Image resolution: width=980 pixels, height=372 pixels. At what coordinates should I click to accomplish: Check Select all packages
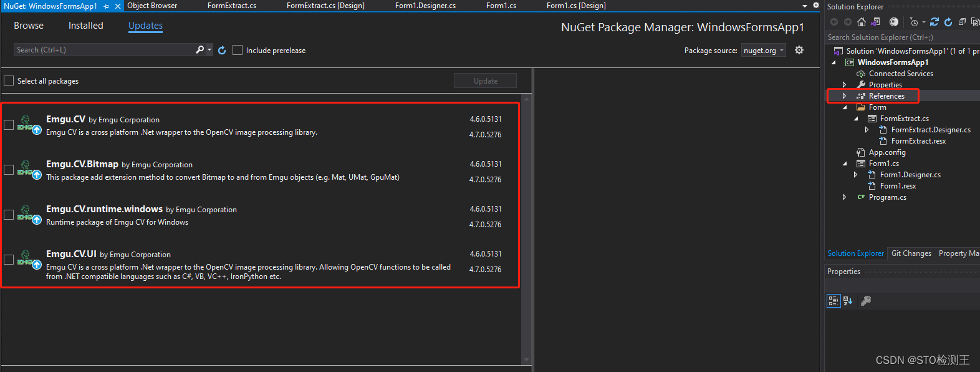[x=9, y=81]
